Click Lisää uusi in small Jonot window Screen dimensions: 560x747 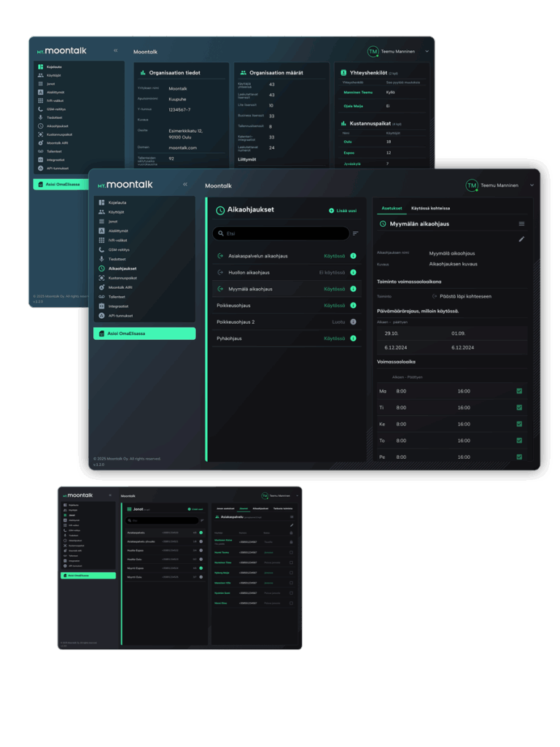[x=195, y=509]
